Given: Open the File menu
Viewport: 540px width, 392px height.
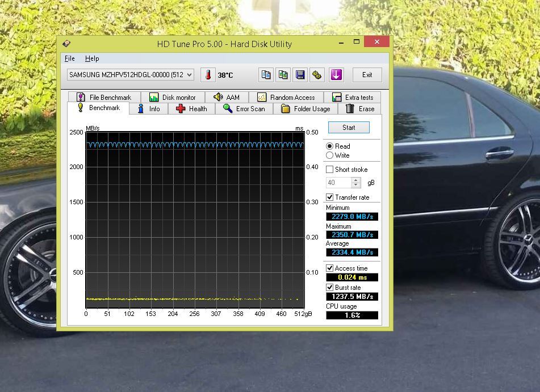Looking at the screenshot, I should [70, 58].
